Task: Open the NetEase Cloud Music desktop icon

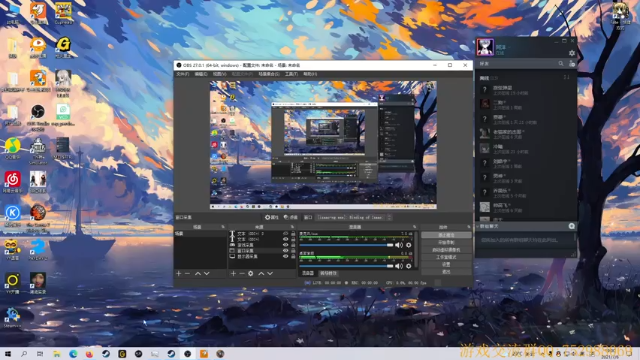Action: tap(13, 182)
